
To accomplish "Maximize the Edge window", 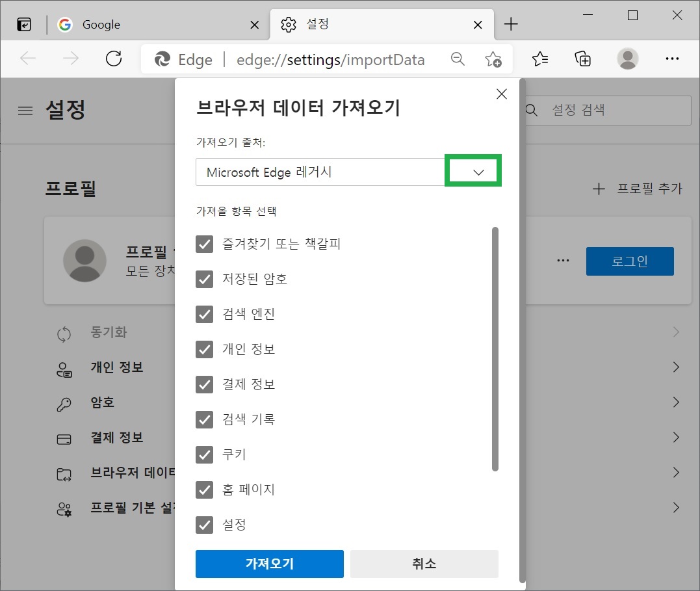I will [x=632, y=15].
